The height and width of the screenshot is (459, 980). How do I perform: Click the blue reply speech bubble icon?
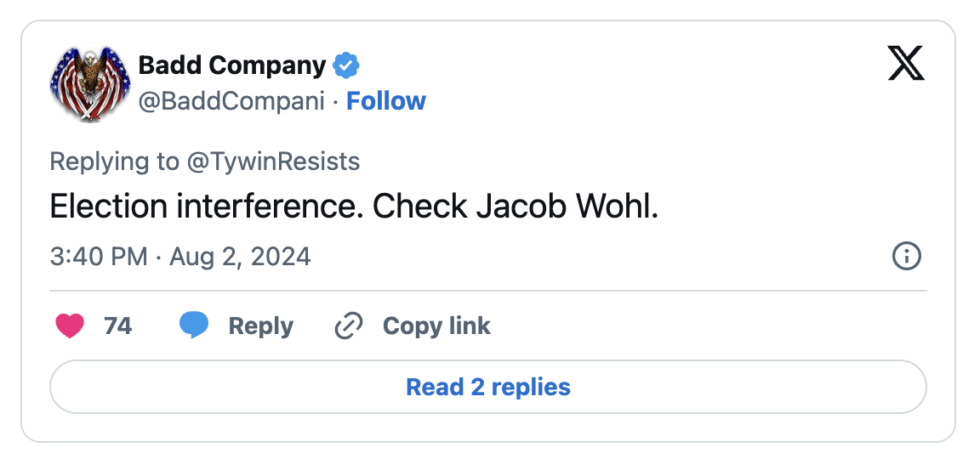tap(194, 326)
